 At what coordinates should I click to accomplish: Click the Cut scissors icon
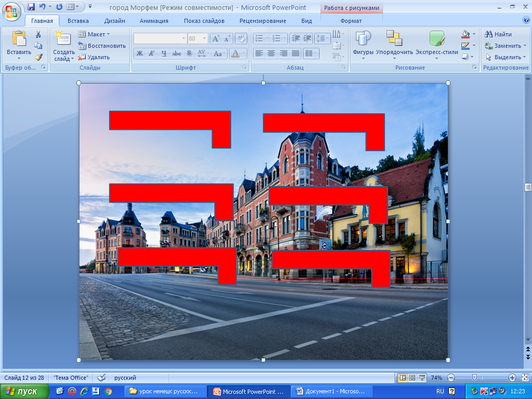[38, 35]
